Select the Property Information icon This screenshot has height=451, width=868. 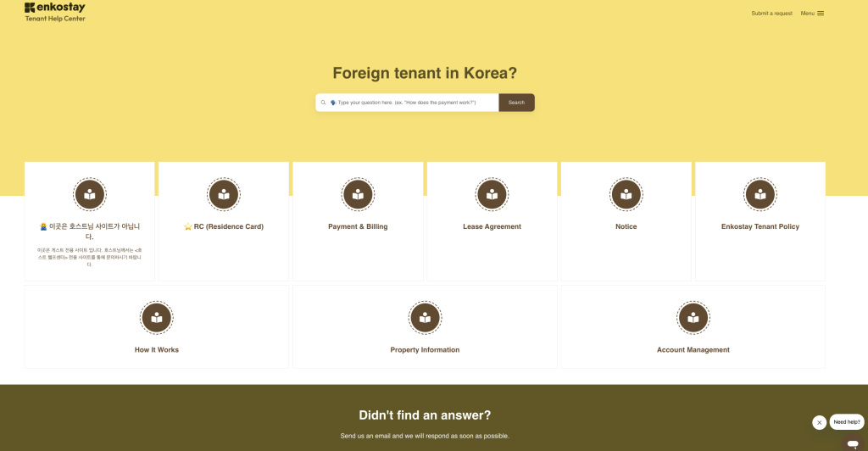pyautogui.click(x=425, y=318)
